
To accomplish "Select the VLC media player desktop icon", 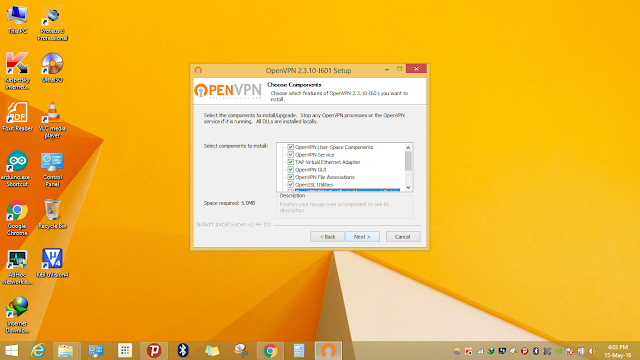I will pyautogui.click(x=52, y=120).
